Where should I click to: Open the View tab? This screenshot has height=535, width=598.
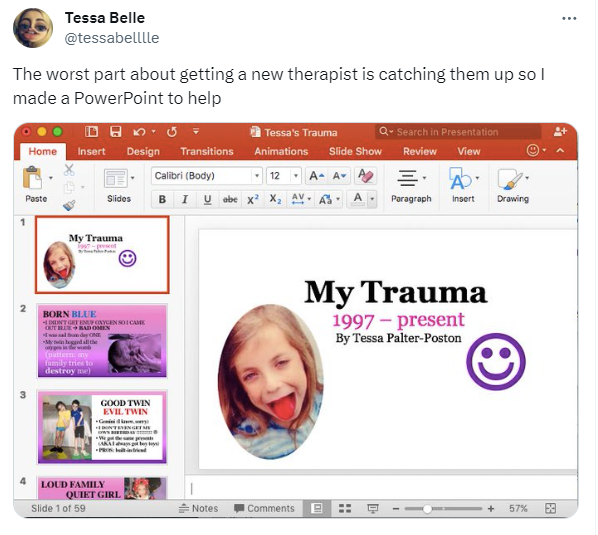tap(469, 151)
